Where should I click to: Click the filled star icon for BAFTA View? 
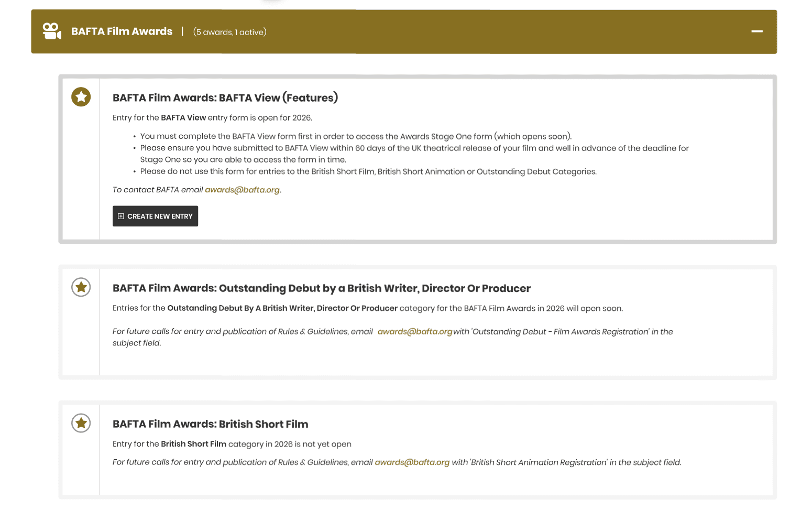(x=81, y=97)
